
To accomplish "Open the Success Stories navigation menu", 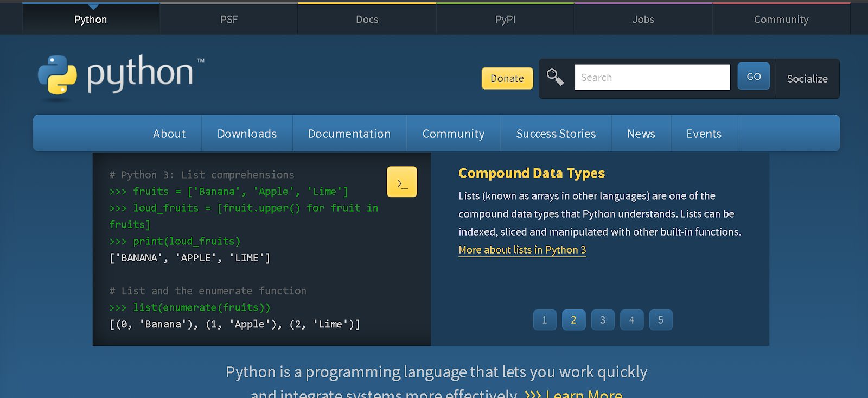I will click(556, 134).
